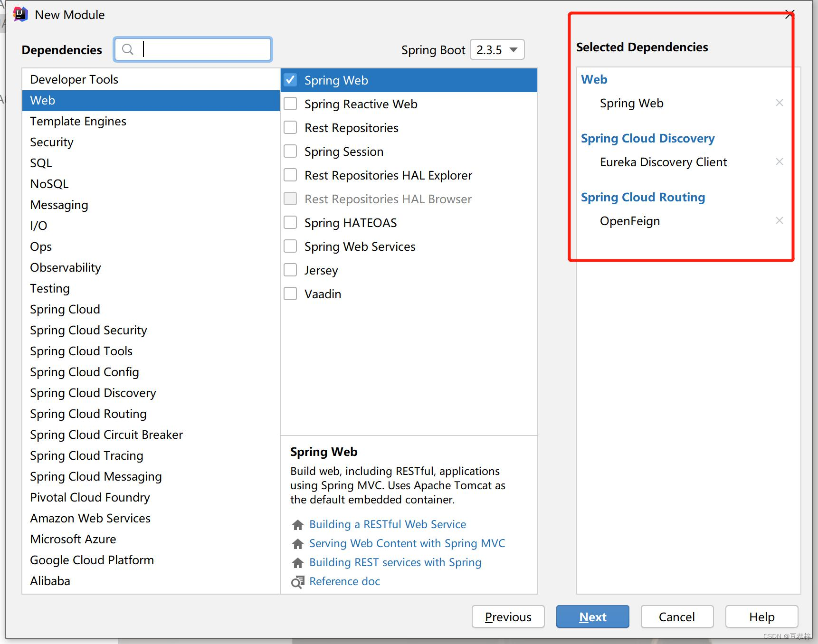Select the Spring Cloud category

[x=151, y=309]
